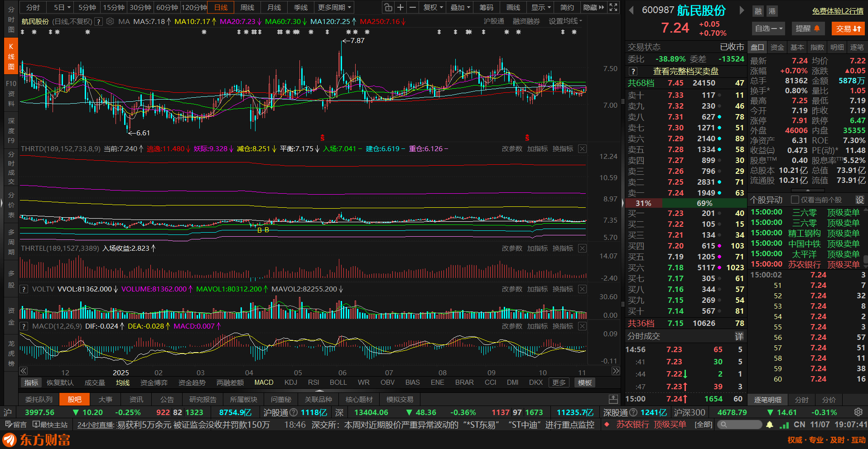Toggle fullscreen chart view icon
The image size is (868, 449).
[613, 7]
